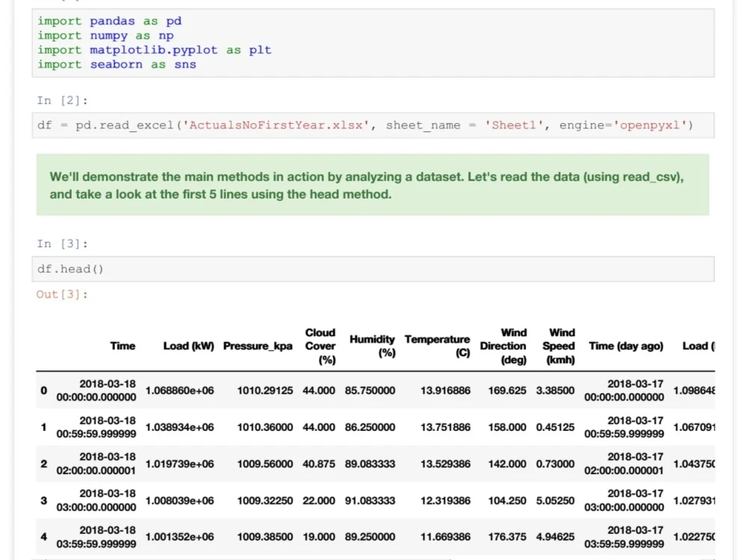747x560 pixels.
Task: Click the Time (day ago) header
Action: pyautogui.click(x=626, y=346)
